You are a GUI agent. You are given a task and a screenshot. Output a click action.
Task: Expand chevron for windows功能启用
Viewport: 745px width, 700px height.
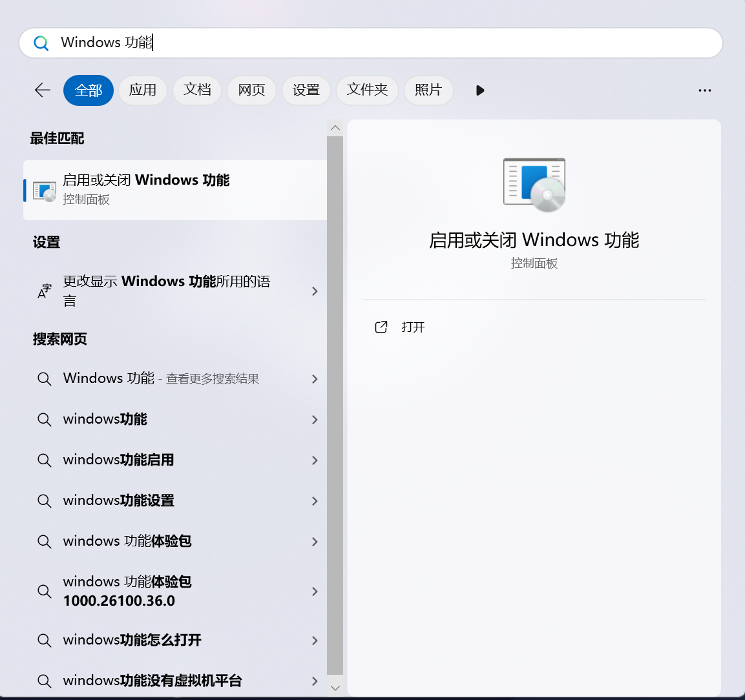[x=315, y=460]
